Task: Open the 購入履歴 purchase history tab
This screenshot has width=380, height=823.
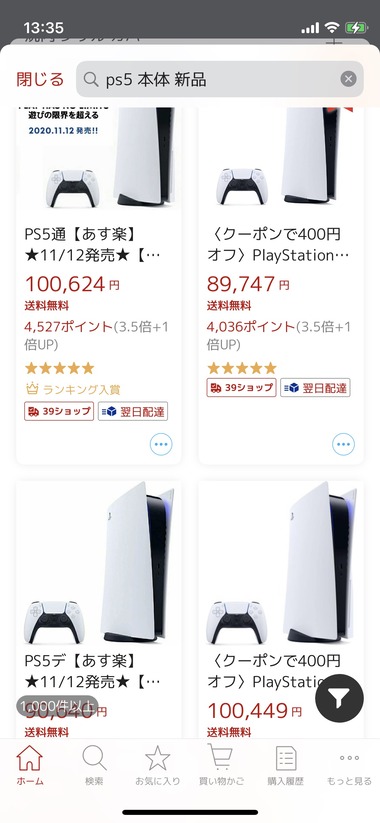Action: [x=286, y=765]
